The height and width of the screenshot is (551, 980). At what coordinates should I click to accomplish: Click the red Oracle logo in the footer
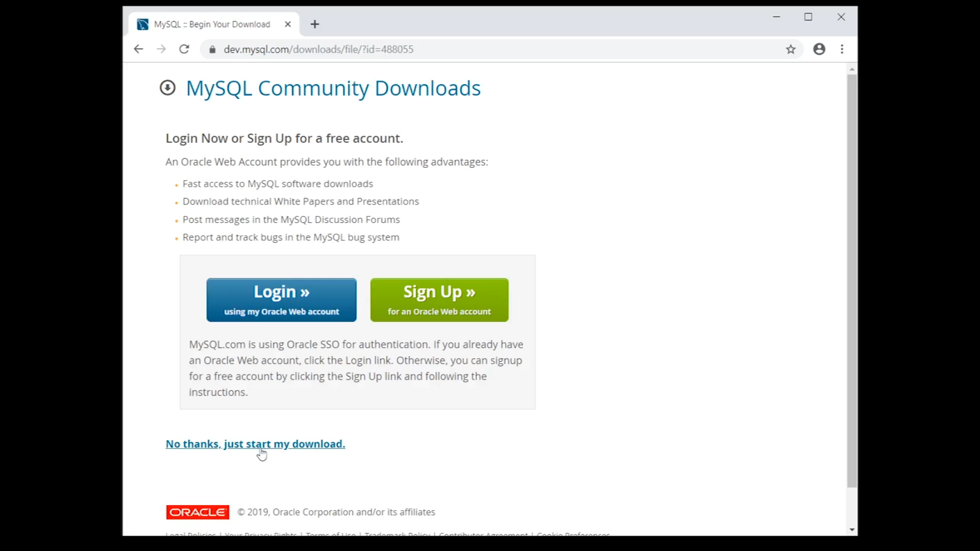tap(198, 512)
